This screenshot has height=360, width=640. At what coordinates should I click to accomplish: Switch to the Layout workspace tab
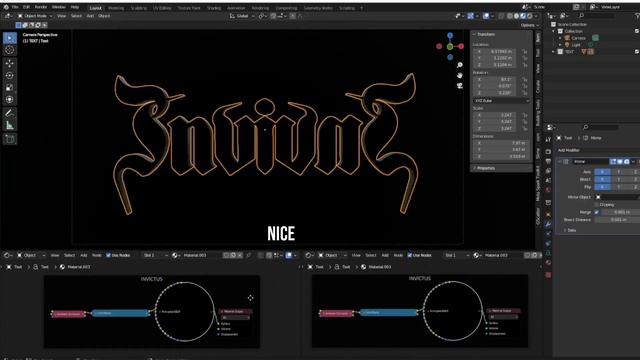pyautogui.click(x=96, y=8)
